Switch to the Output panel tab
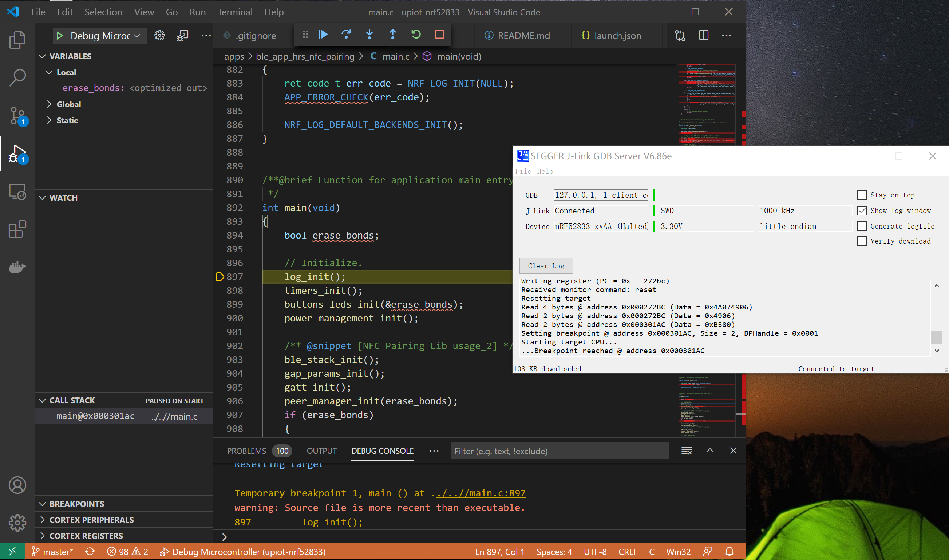The height and width of the screenshot is (560, 949). click(321, 451)
